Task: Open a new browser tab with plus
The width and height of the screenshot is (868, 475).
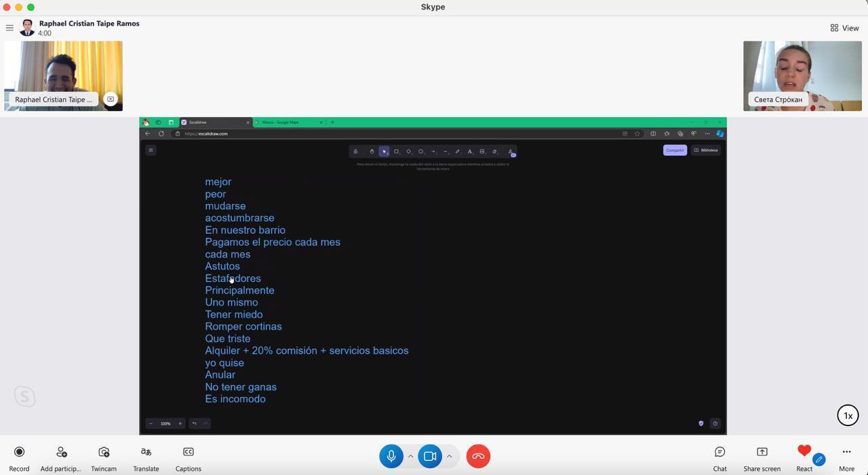Action: 332,122
